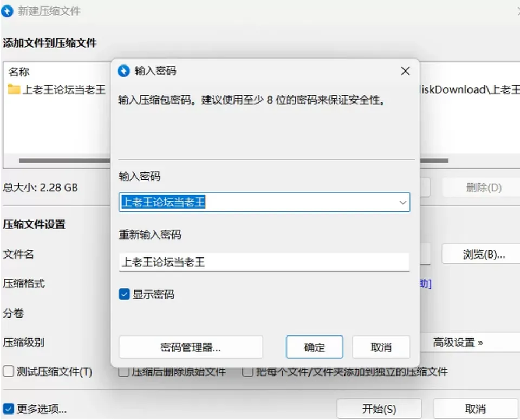Image resolution: width=520 pixels, height=420 pixels.
Task: Click the 名称 column header
Action: 18,72
